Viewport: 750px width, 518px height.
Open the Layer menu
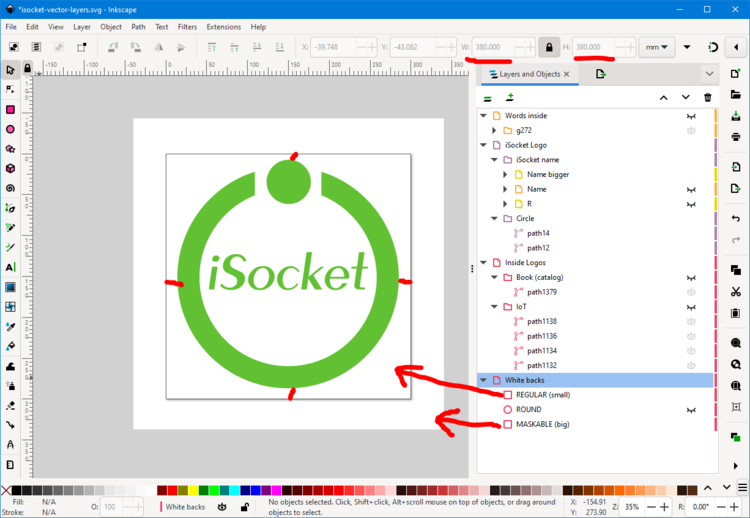(x=82, y=27)
